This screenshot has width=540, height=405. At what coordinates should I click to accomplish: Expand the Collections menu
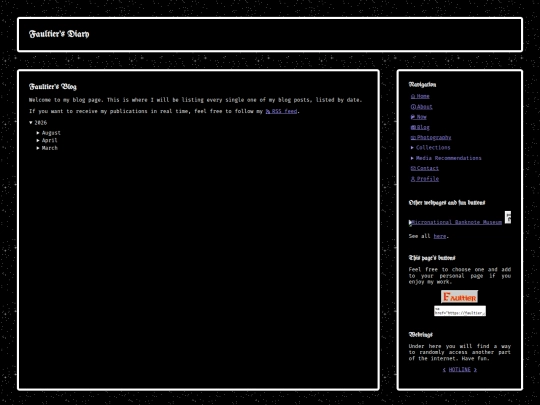(x=430, y=148)
